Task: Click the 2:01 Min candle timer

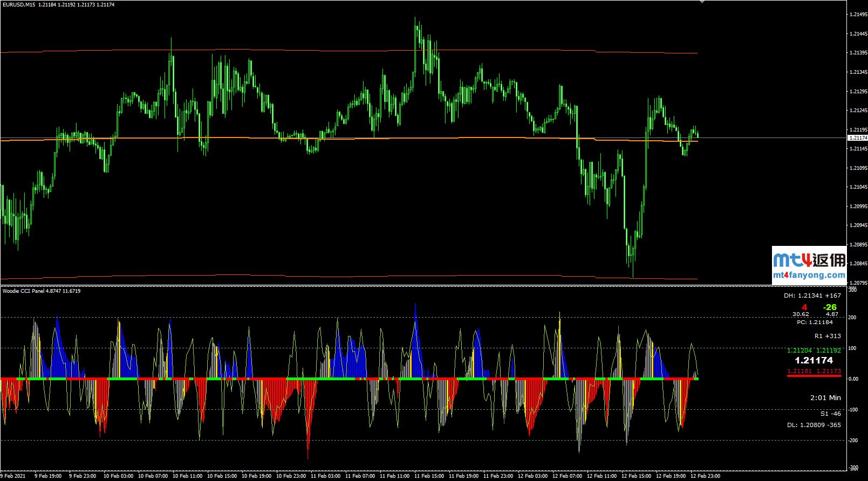Action: point(825,398)
